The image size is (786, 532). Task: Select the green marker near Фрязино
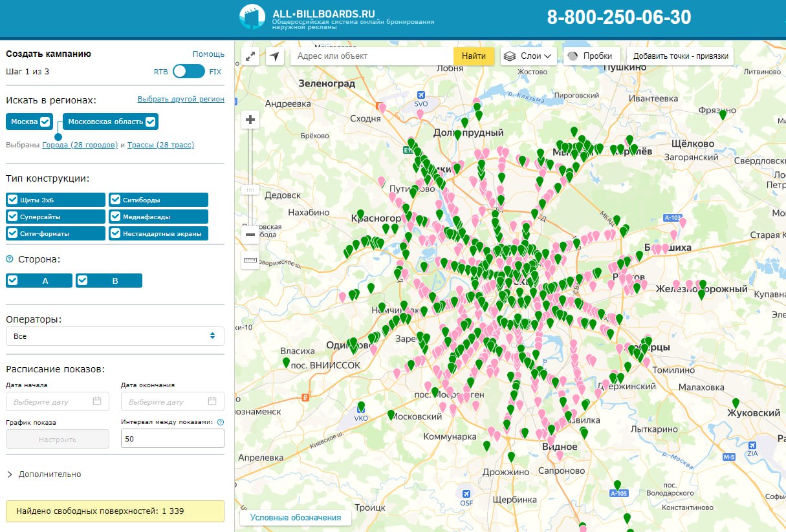723,114
